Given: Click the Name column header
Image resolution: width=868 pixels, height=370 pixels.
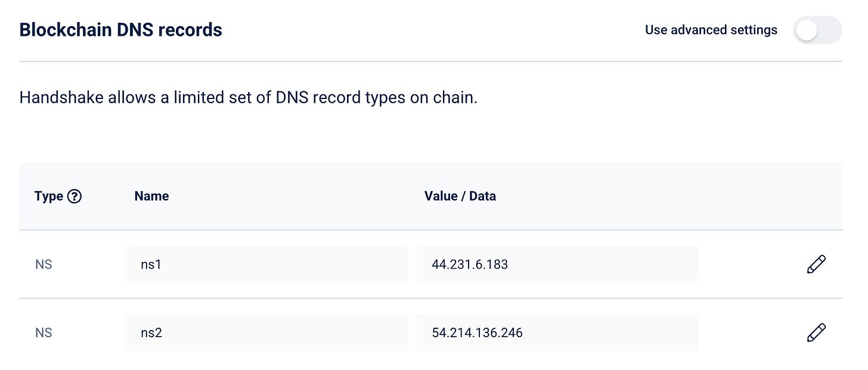Looking at the screenshot, I should coord(151,196).
